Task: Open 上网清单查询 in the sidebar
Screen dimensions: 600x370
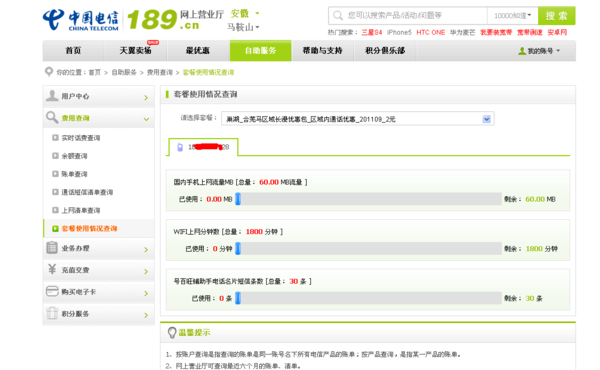Action: 81,210
